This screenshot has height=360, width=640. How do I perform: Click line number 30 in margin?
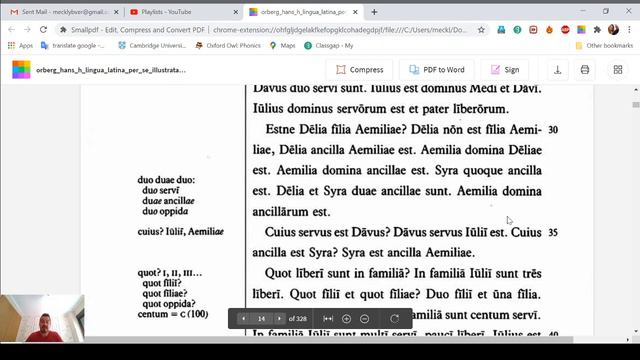pos(553,130)
